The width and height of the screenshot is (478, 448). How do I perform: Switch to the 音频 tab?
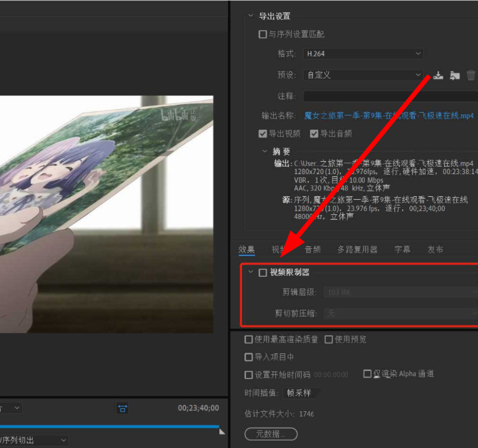(x=313, y=249)
